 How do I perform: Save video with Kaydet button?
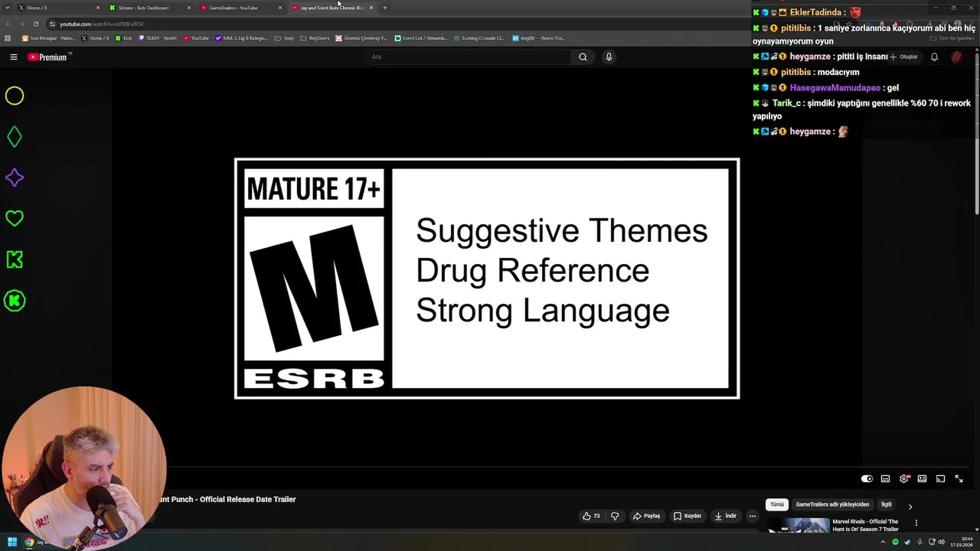tap(688, 516)
